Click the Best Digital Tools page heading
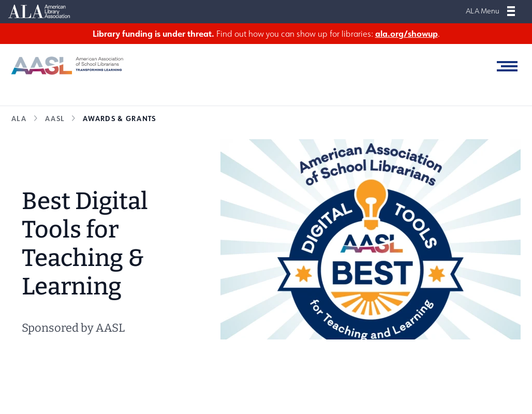532x414 pixels. click(x=85, y=243)
